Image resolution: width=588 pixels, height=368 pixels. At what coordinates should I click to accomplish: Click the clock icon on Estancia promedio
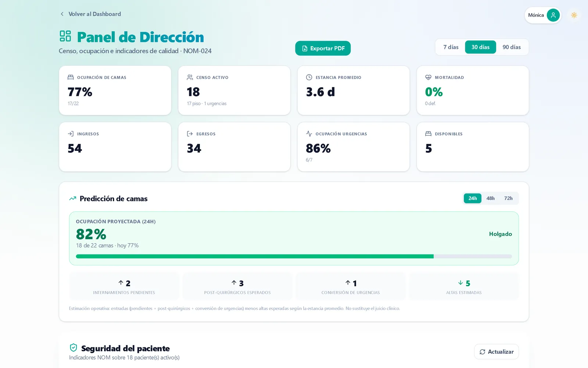click(x=309, y=77)
